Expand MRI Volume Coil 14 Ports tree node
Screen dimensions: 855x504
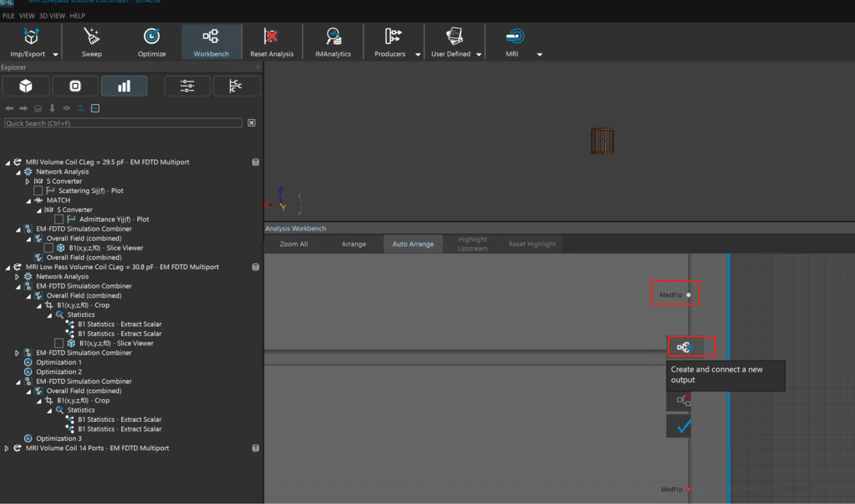(x=7, y=448)
